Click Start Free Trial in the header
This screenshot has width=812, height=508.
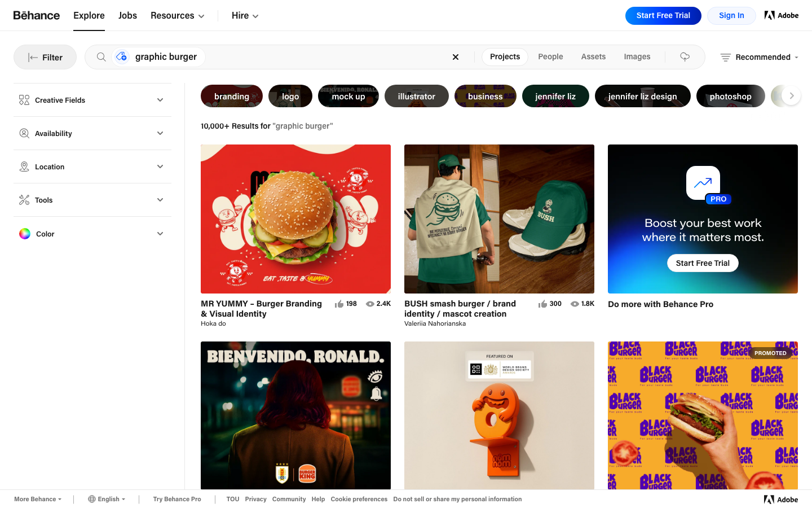663,16
